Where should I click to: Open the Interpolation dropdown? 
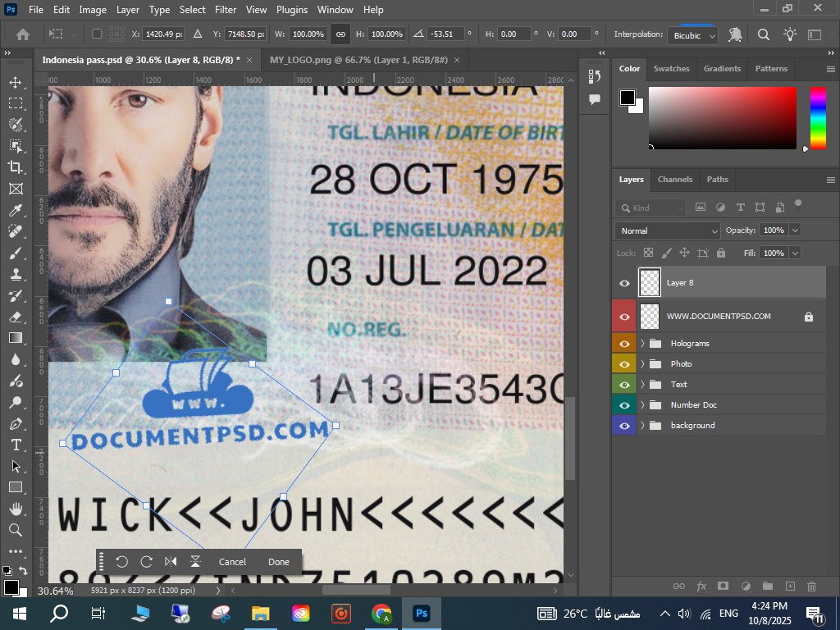[693, 35]
